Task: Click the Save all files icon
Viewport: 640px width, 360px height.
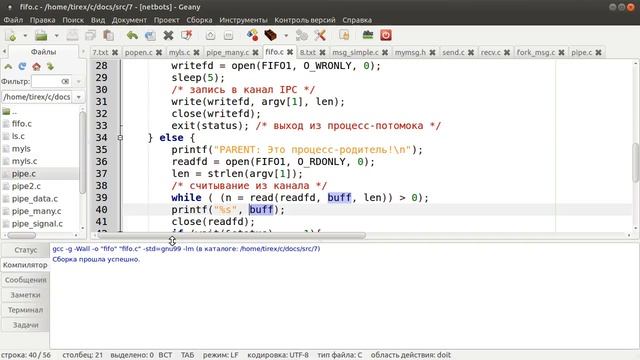Action: click(90, 36)
